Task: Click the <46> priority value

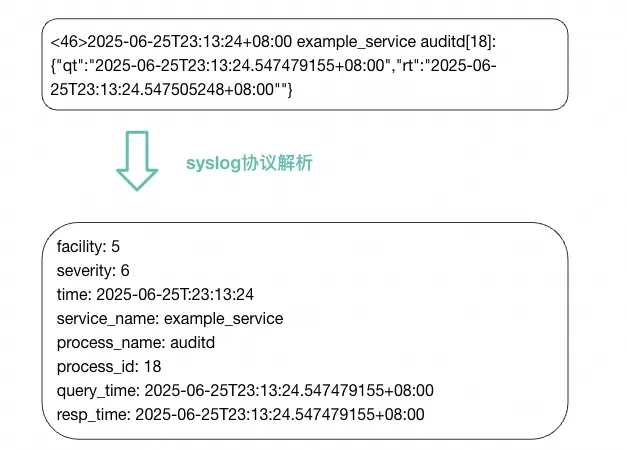Action: point(69,42)
